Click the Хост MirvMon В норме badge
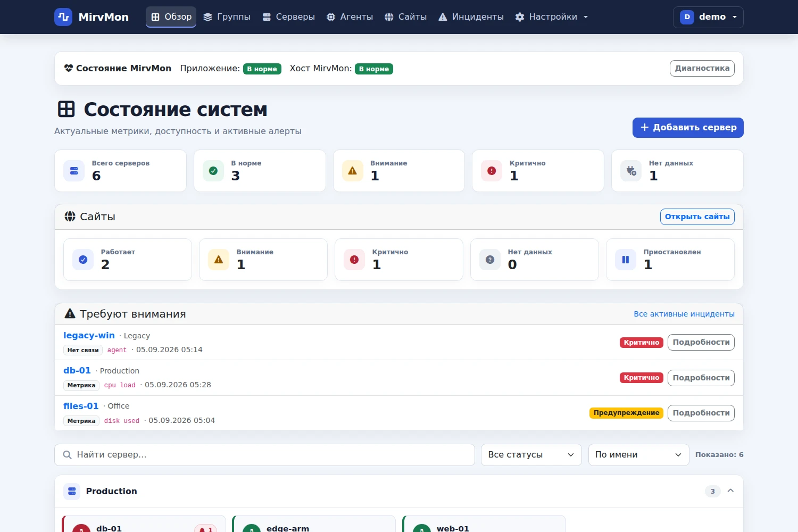798x532 pixels. 374,69
